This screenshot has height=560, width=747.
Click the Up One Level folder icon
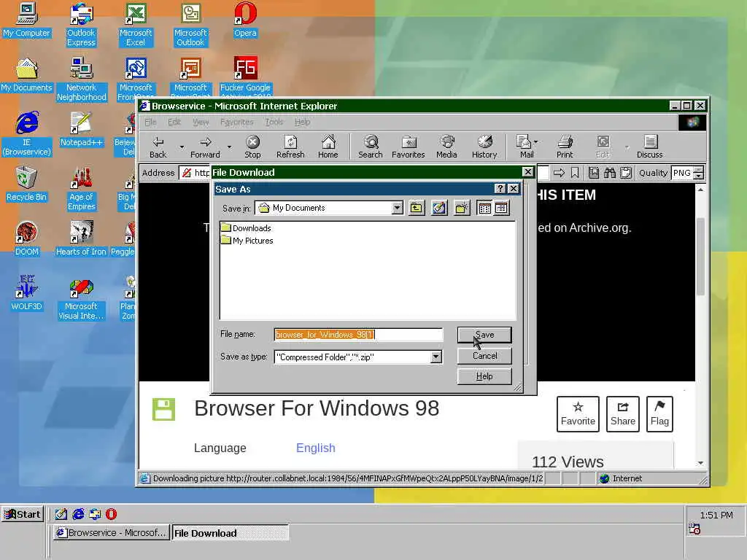417,208
